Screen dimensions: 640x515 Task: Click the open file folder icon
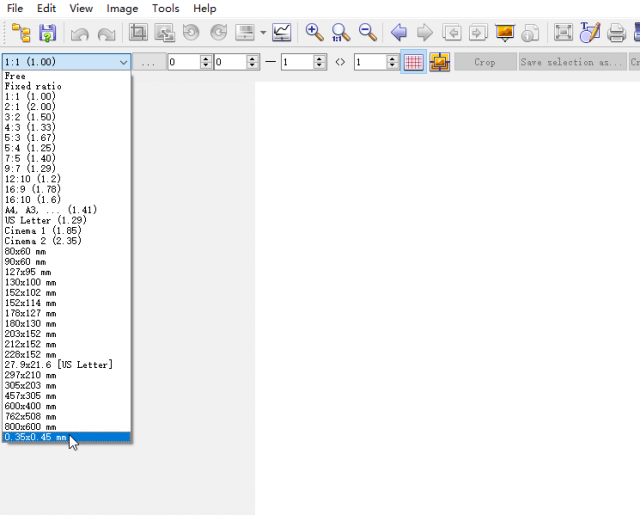(x=20, y=33)
